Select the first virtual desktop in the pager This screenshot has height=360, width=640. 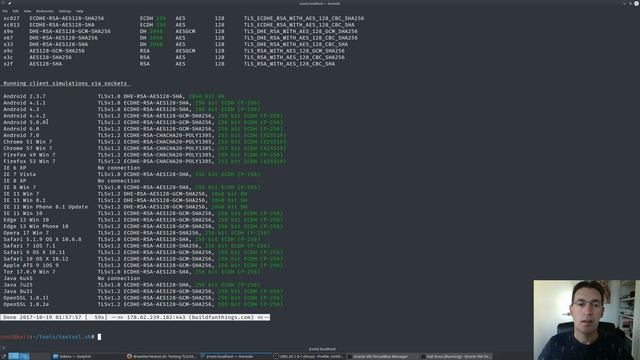click(13, 356)
